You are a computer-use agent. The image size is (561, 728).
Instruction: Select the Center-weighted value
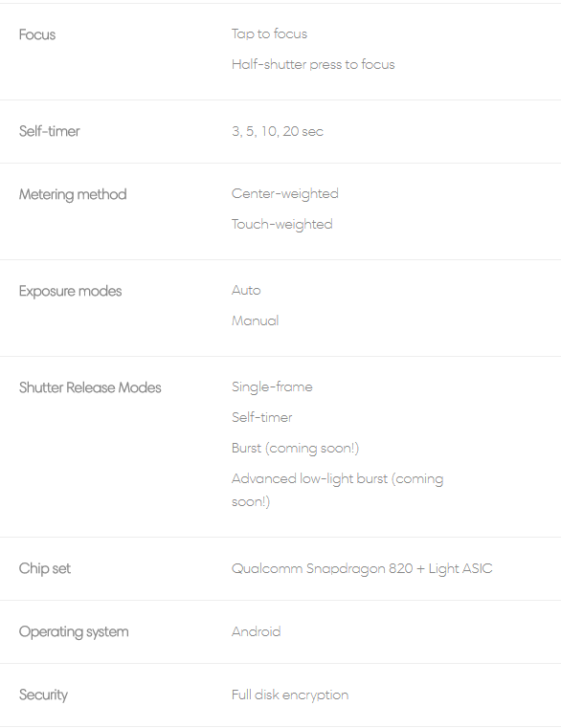[285, 194]
